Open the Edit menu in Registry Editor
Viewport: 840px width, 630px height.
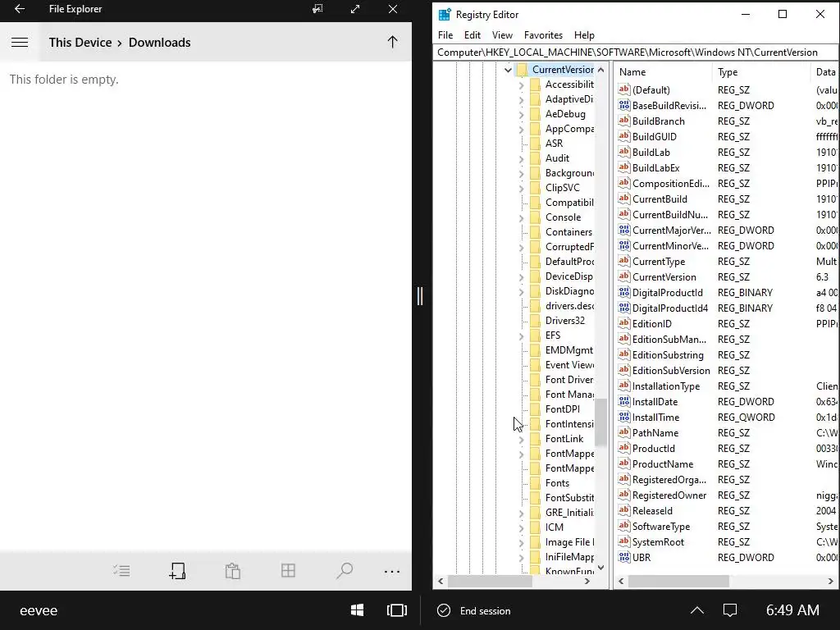(x=472, y=34)
